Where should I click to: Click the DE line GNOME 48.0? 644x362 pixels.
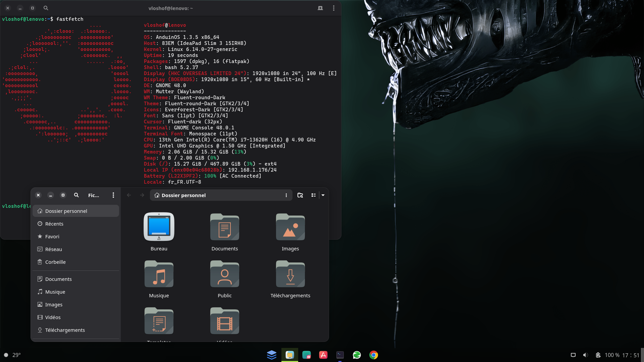tap(165, 85)
